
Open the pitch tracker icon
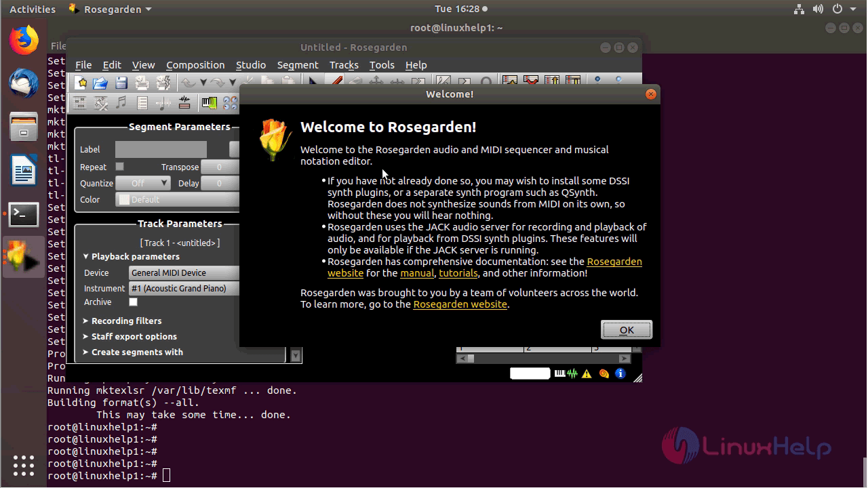(x=163, y=103)
